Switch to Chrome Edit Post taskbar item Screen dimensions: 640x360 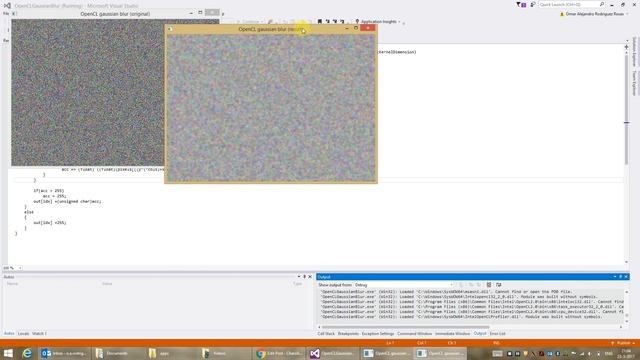coord(279,353)
